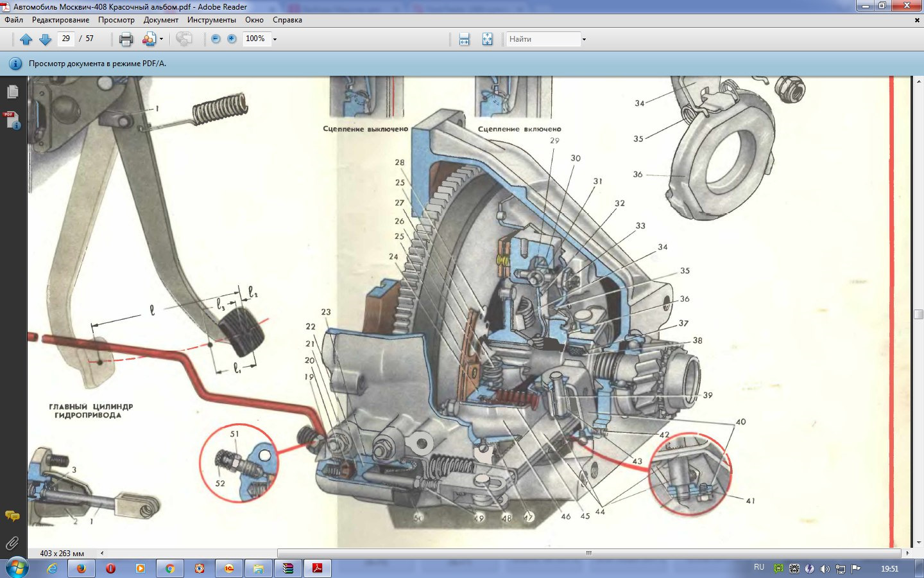Click the page number input field
The width and height of the screenshot is (924, 578).
(66, 39)
